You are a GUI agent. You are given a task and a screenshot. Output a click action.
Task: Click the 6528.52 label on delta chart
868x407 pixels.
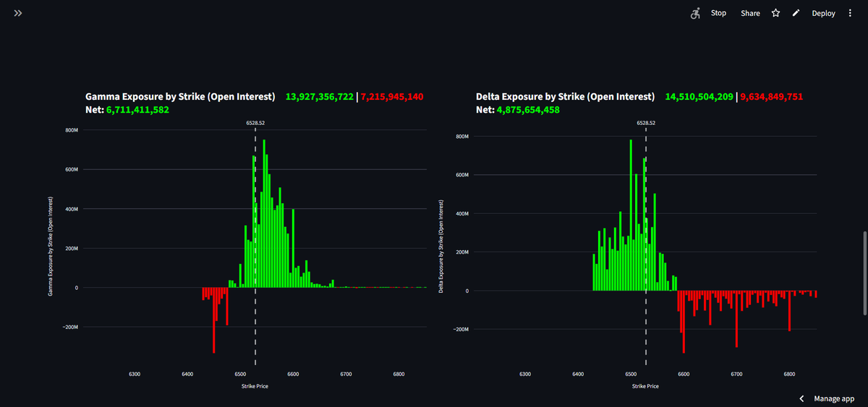point(646,123)
